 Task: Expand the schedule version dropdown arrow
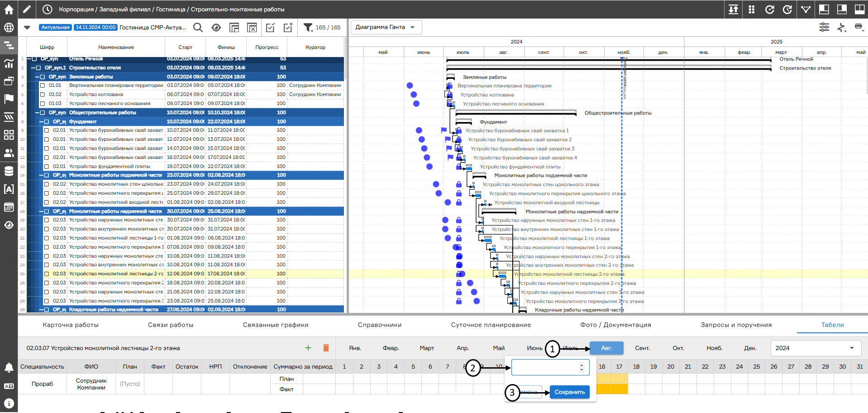pos(27,28)
